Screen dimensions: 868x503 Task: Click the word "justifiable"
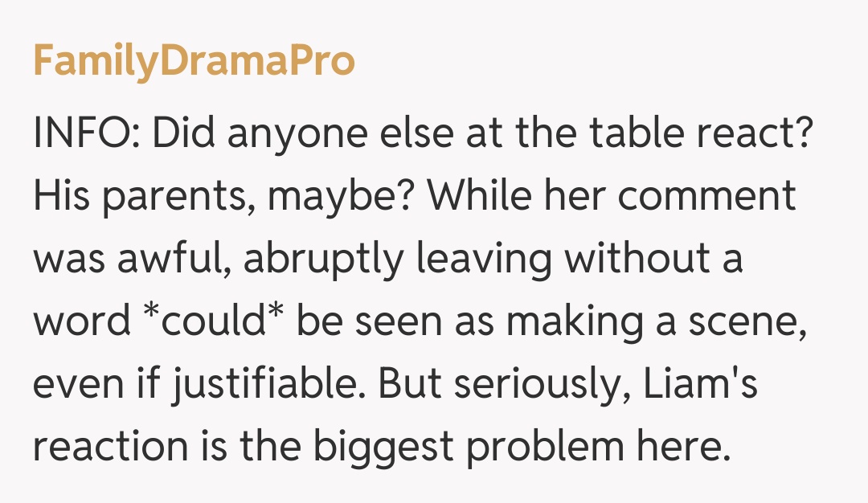click(266, 384)
